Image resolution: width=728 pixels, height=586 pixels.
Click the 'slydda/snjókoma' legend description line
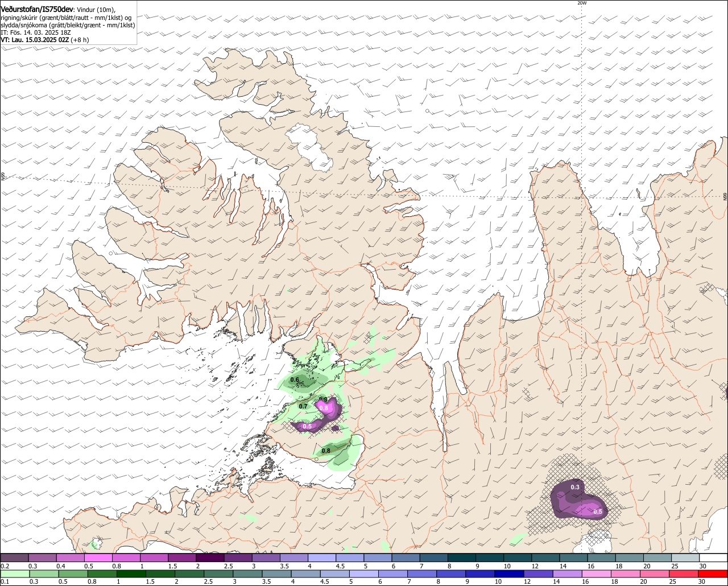click(68, 25)
